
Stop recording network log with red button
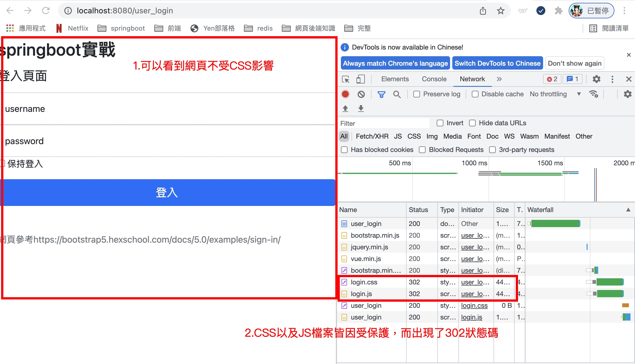(x=345, y=94)
